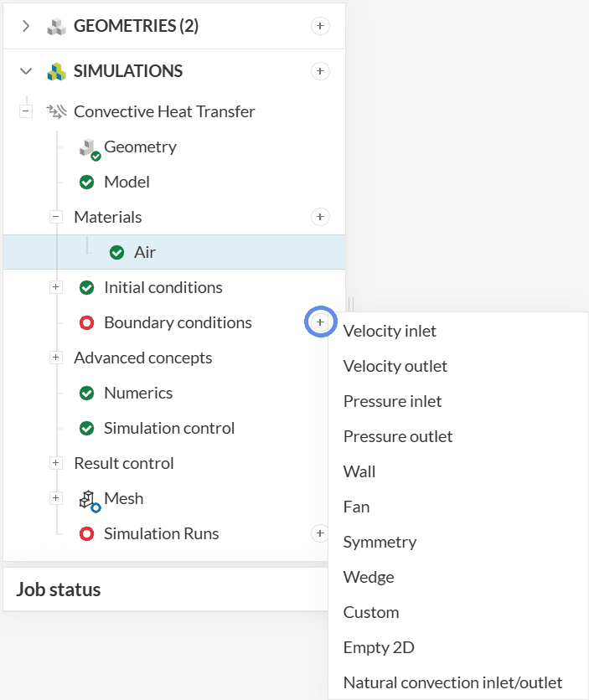Choose Velocity inlet from the dropdown menu
Image resolution: width=589 pixels, height=700 pixels.
click(x=390, y=331)
